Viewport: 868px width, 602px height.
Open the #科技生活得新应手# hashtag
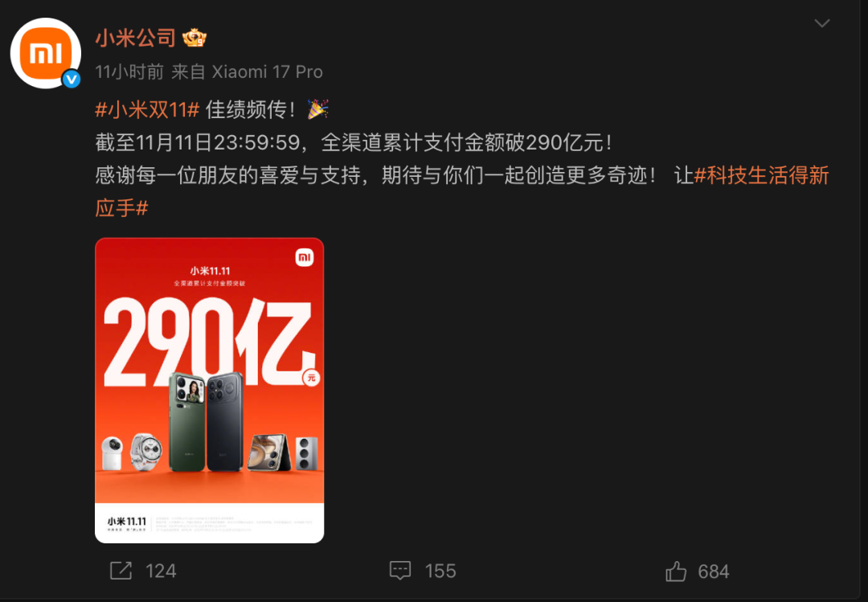point(762,176)
